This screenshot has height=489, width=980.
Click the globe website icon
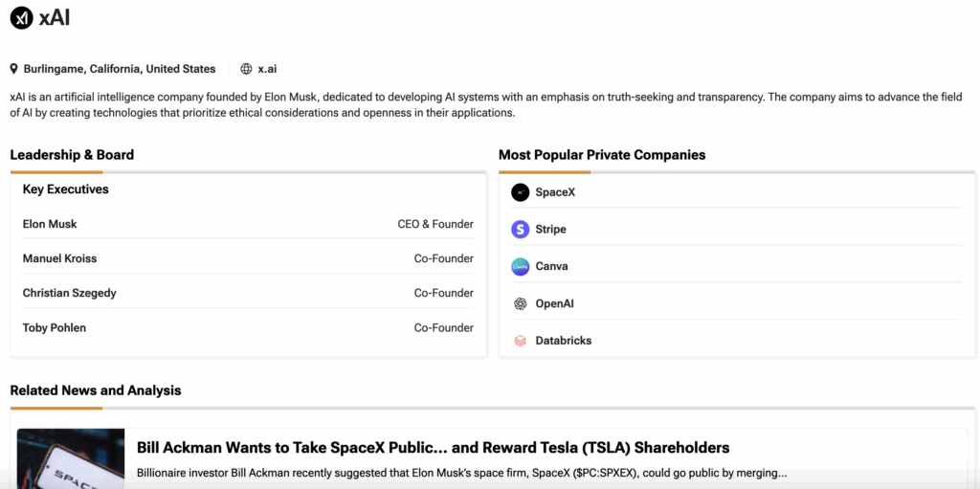246,69
